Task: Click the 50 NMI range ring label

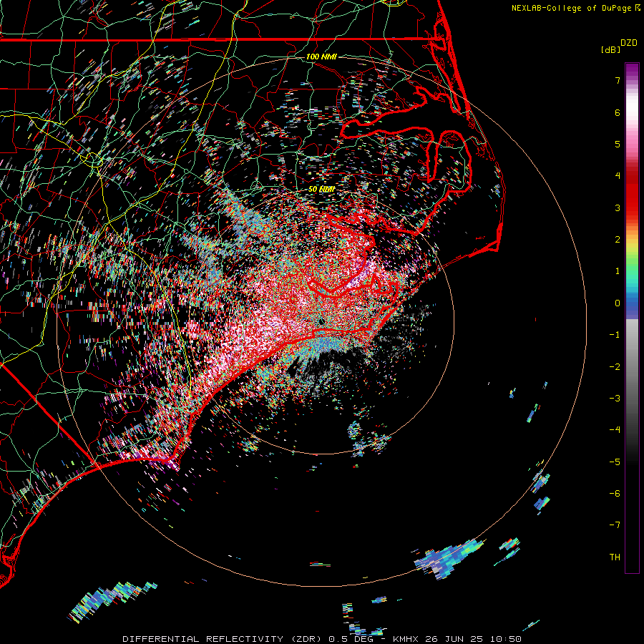Action: pos(321,190)
